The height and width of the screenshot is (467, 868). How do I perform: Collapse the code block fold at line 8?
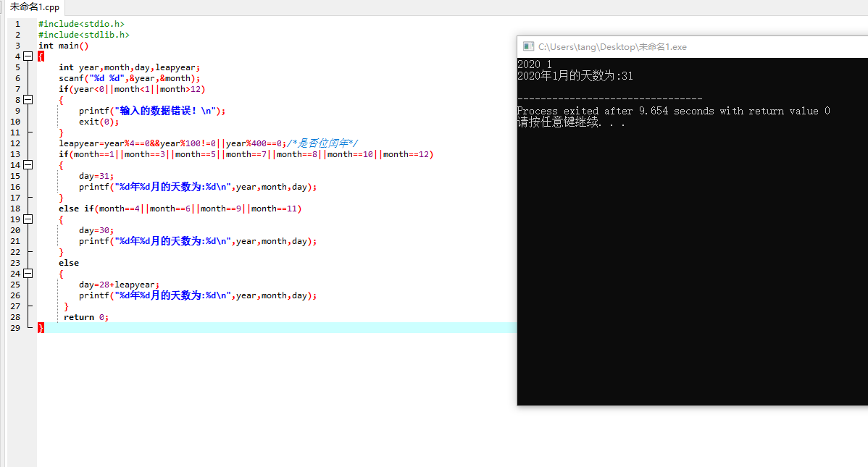[x=28, y=100]
